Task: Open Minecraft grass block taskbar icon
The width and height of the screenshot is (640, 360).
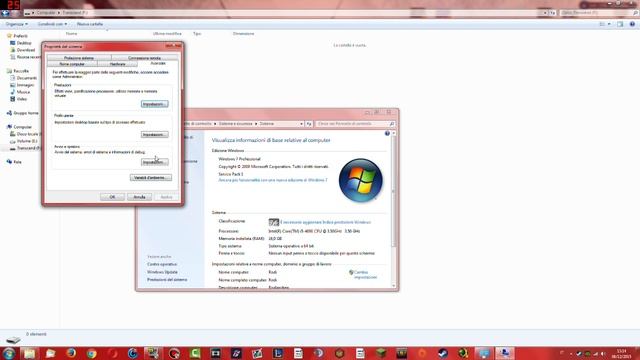Action: coord(381,353)
